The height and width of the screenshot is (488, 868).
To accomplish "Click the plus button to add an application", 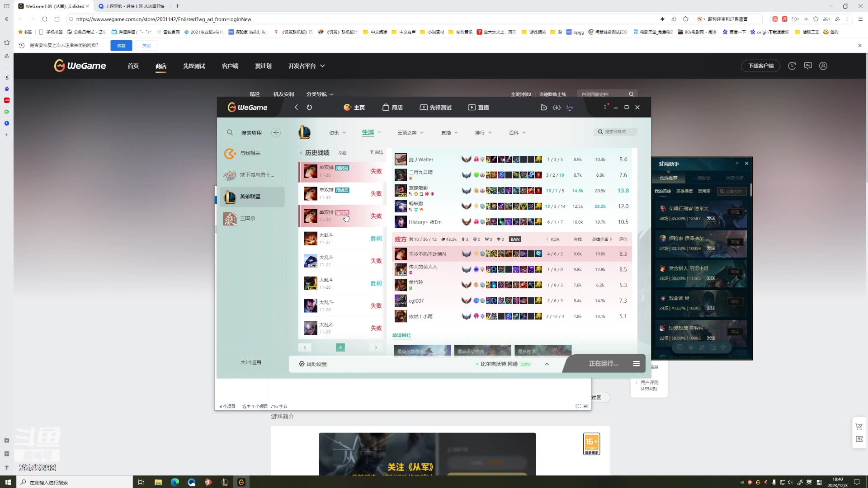I will (x=276, y=132).
